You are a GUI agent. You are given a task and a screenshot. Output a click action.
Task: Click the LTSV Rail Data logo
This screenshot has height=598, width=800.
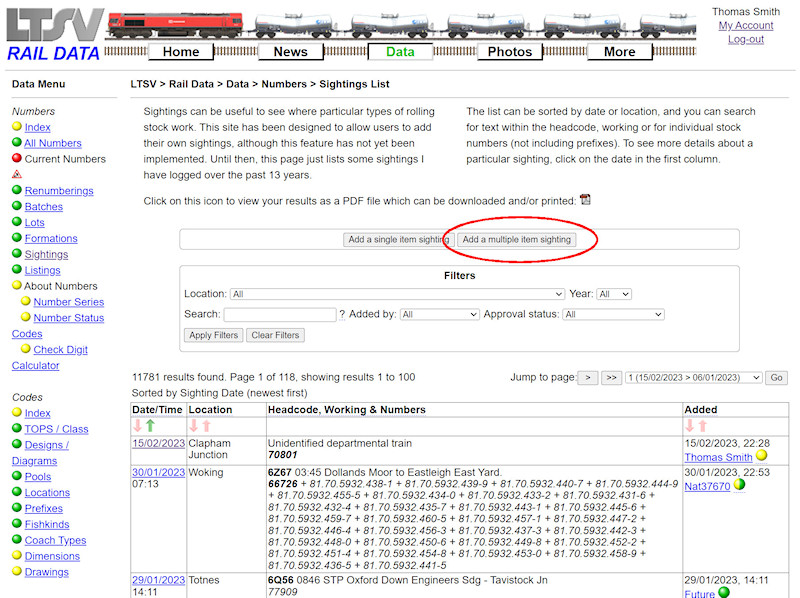pos(53,35)
